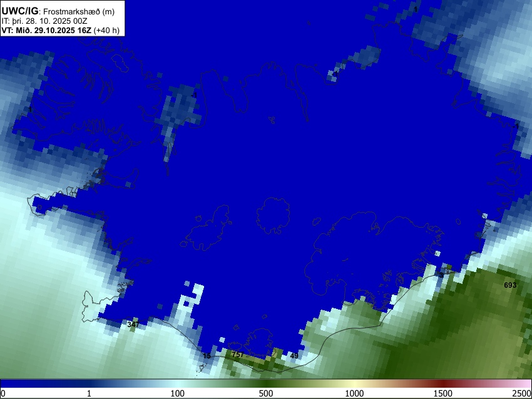Click the '500' label on the color scale
532x399 pixels.
coord(266,393)
